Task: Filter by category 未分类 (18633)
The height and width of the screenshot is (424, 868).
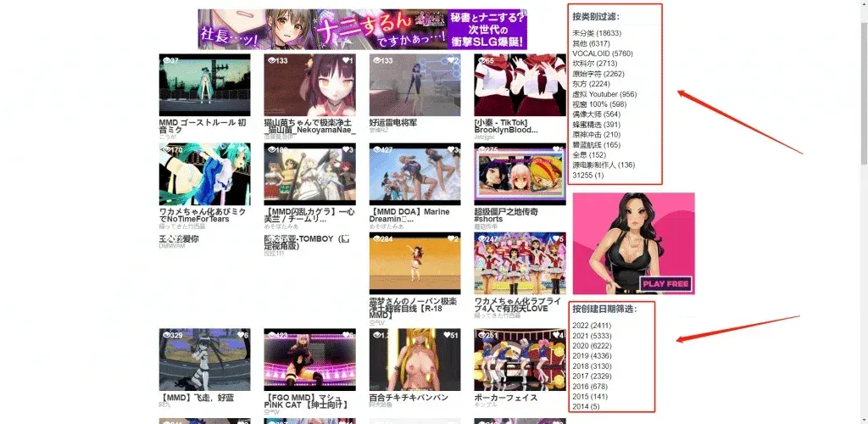Action: (597, 33)
